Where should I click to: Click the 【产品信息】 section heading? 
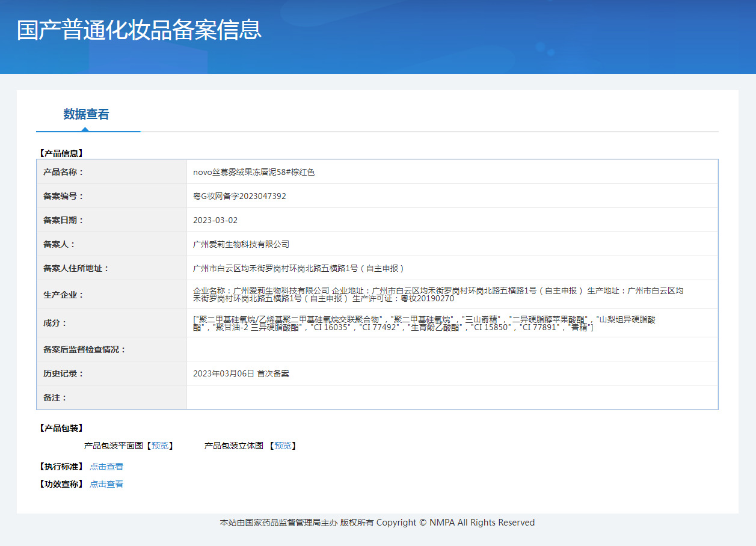pyautogui.click(x=61, y=153)
